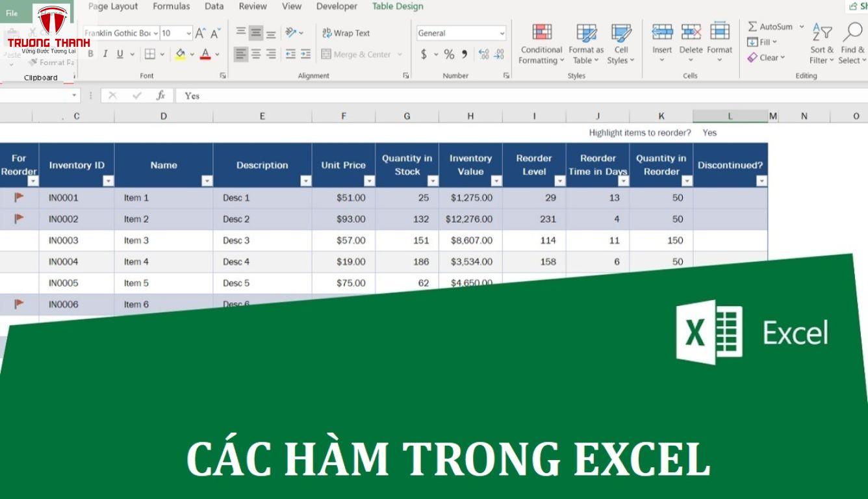Open the Fill menu in Editing
The image size is (868, 499).
[x=762, y=42]
